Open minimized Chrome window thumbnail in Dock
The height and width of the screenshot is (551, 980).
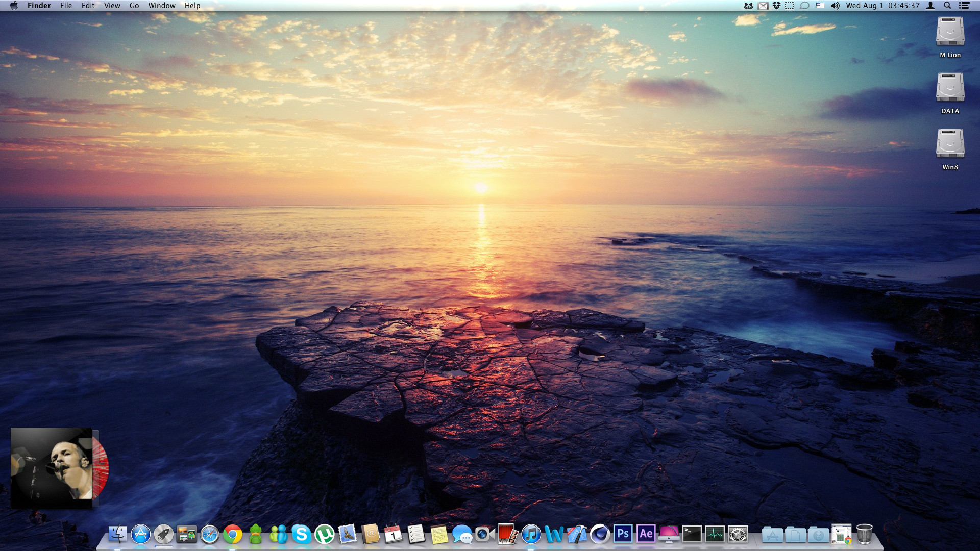pyautogui.click(x=841, y=534)
